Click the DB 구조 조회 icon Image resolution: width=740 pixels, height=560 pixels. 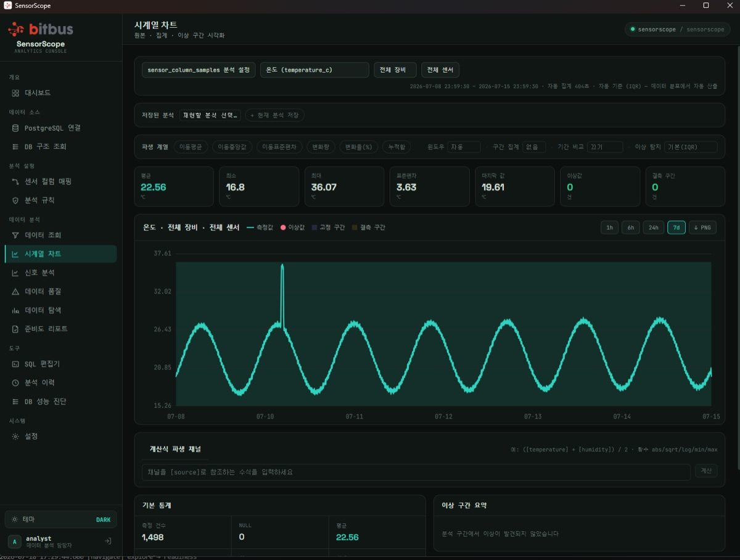[x=15, y=147]
